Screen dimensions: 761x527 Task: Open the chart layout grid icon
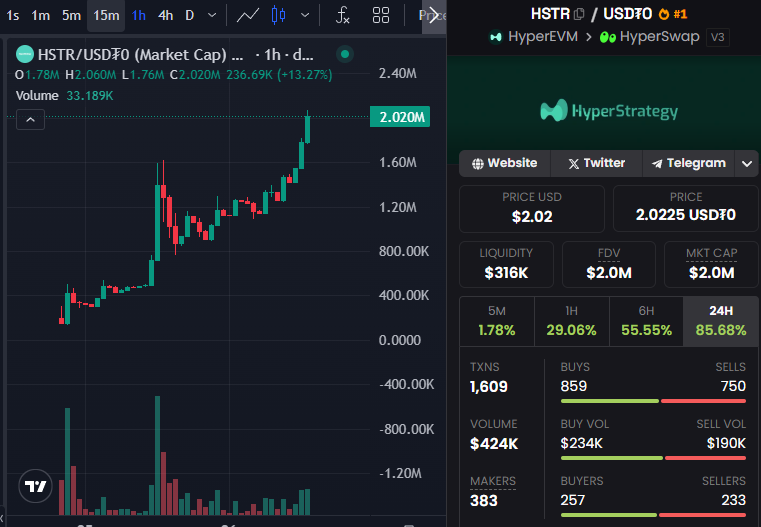point(380,16)
